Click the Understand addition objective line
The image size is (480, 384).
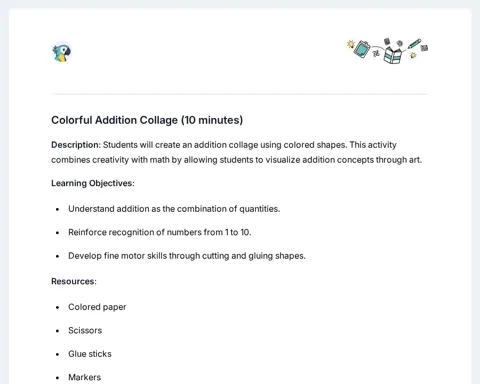174,209
